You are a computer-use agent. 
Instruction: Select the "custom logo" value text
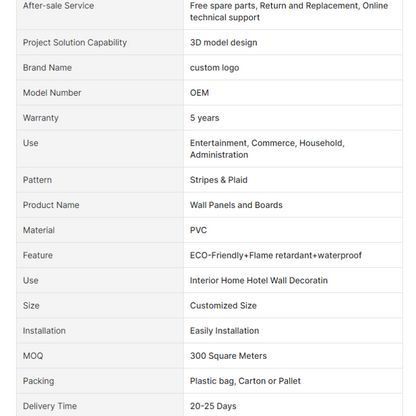pos(214,68)
